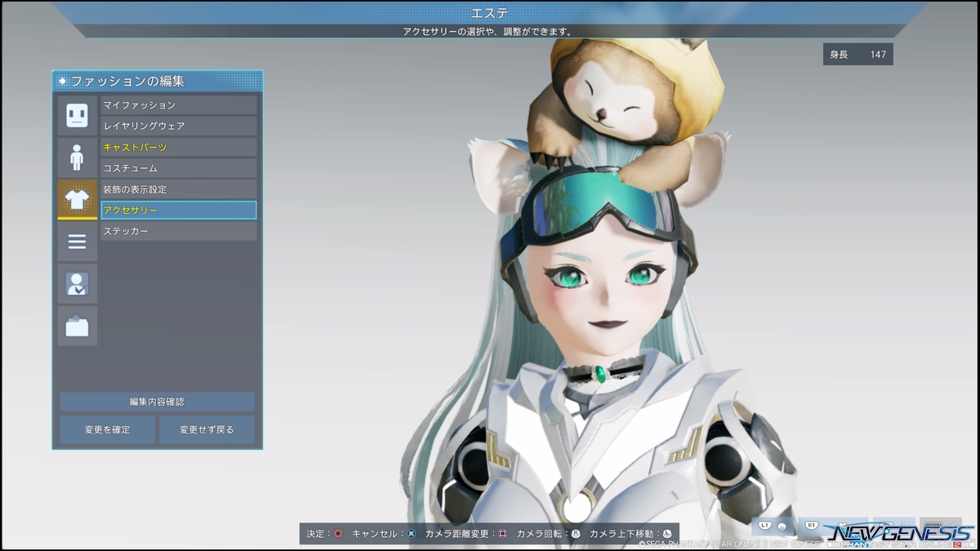Select the face icon in the sidebar

[77, 115]
